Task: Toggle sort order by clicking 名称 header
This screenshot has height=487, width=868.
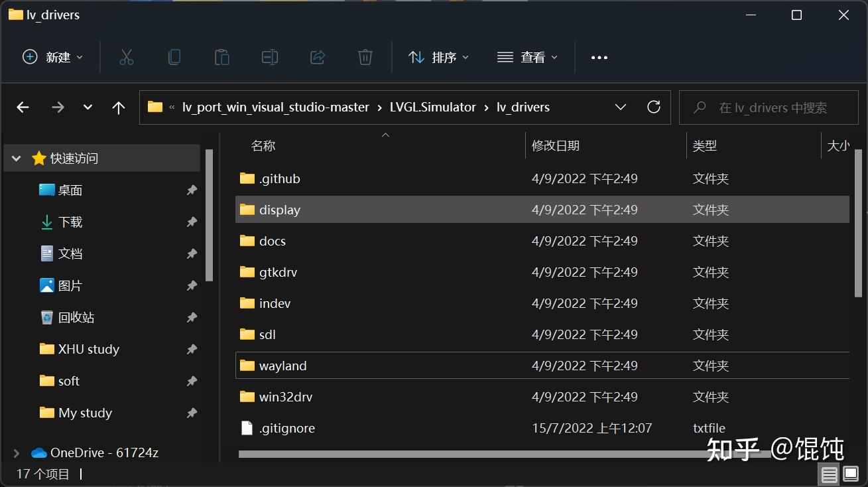Action: [263, 145]
